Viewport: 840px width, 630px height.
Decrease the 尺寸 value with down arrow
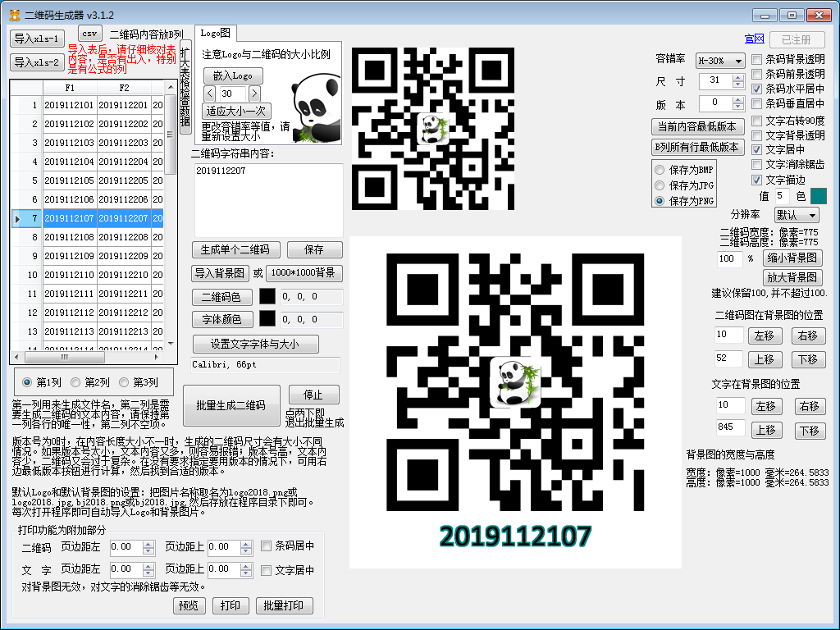[738, 84]
